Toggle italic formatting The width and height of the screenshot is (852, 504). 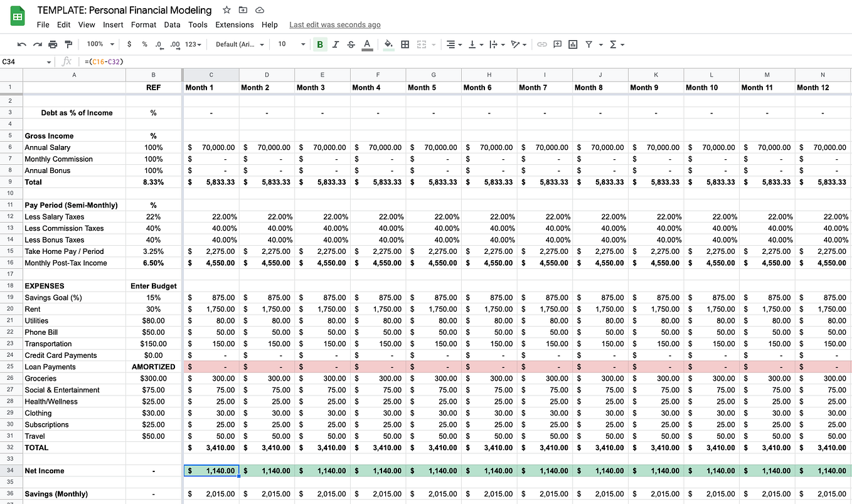point(336,45)
